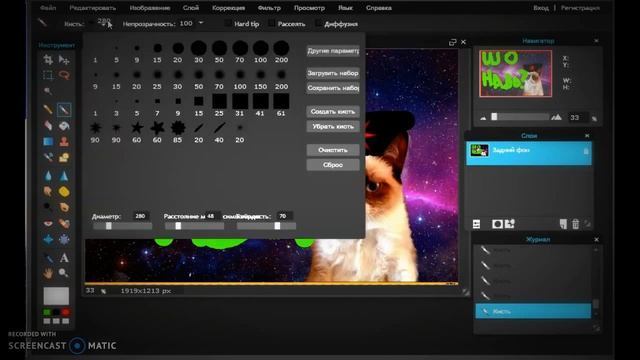Select the Sharpen triangle tool

[64, 176]
